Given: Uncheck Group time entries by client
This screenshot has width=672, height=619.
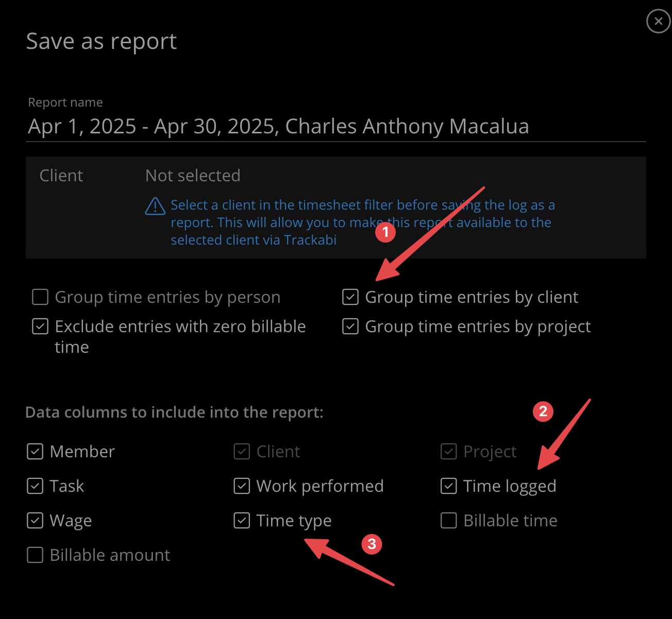Looking at the screenshot, I should (x=350, y=297).
